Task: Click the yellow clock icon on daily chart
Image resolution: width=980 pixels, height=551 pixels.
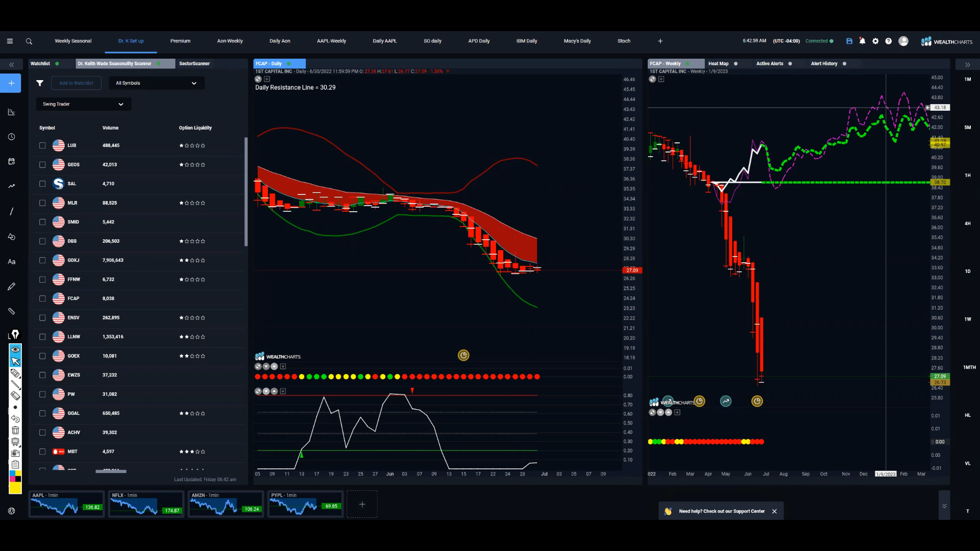Action: click(463, 355)
